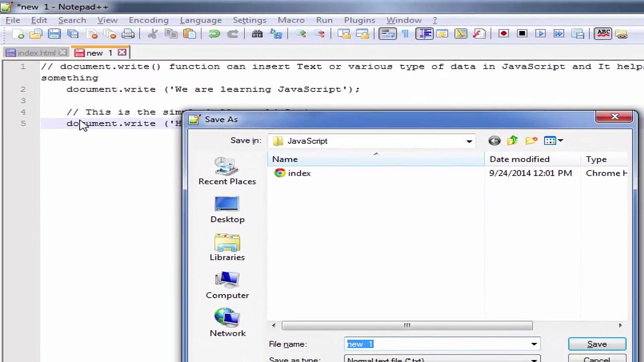Click the Close document toolbar icon
Viewport: 644px width, 362px height.
point(92,34)
